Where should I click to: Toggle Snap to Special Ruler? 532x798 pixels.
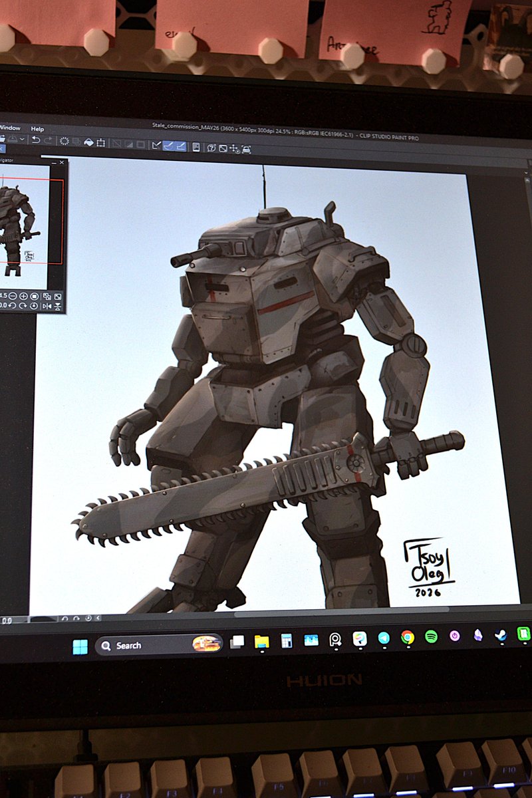(x=169, y=145)
